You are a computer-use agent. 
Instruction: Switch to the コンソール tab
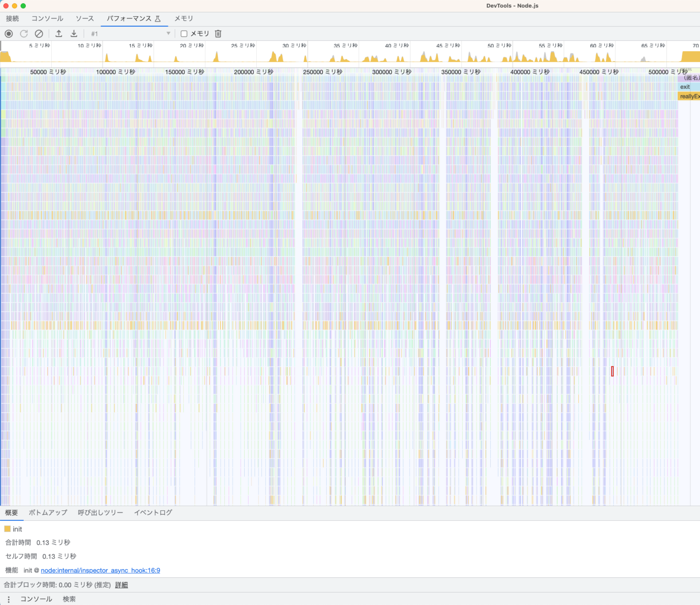(47, 19)
